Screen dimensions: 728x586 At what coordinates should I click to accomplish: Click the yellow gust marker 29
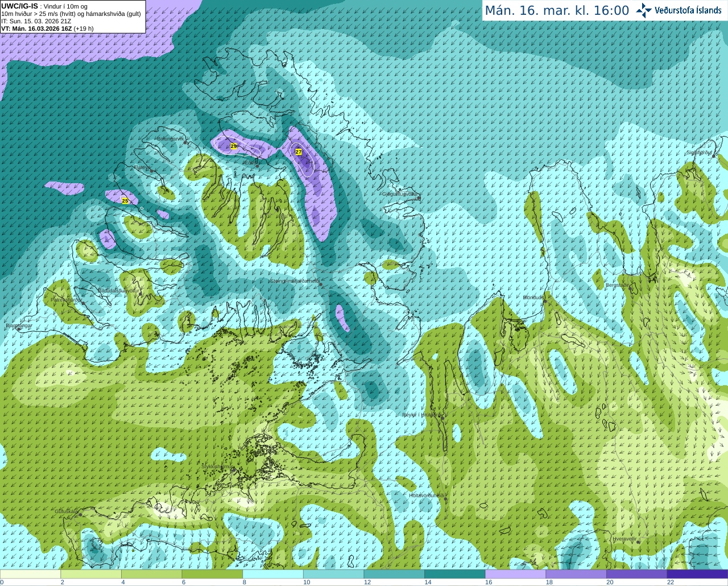233,146
